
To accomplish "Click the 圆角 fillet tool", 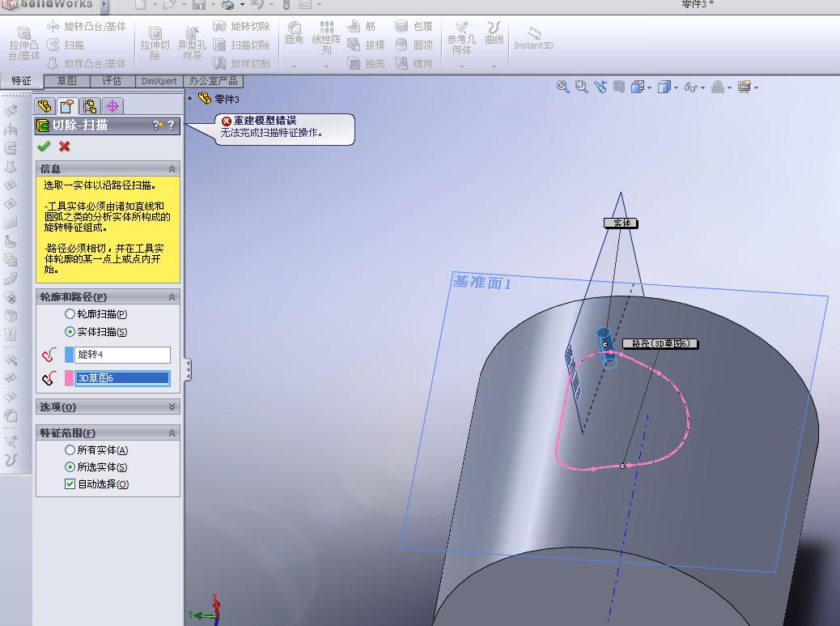I will [294, 33].
